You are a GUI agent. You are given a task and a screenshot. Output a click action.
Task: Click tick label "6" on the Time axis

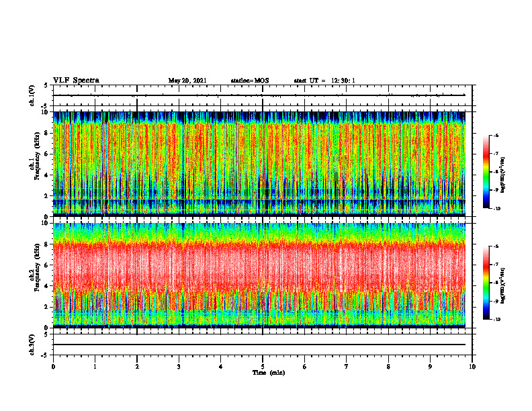click(x=305, y=367)
